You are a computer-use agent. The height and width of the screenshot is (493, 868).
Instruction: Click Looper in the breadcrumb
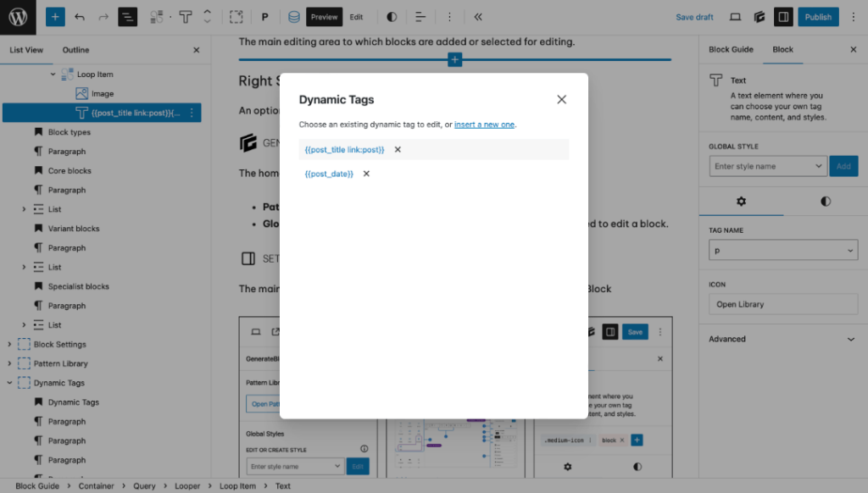(187, 486)
